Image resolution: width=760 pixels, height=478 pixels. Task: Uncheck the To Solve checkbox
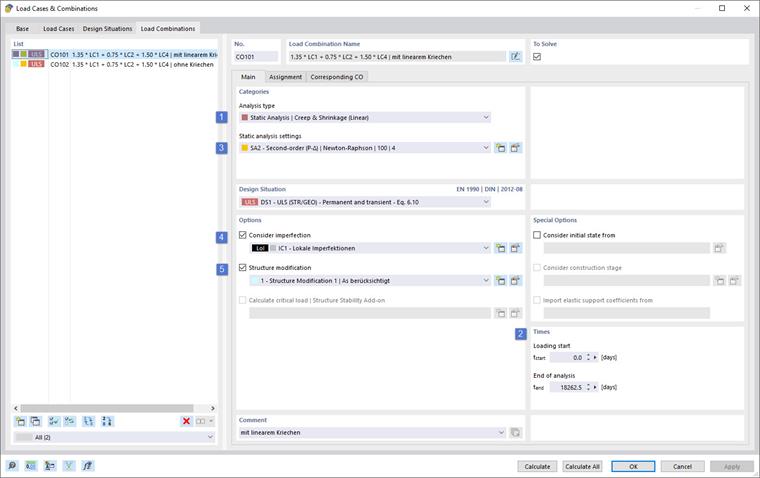(x=537, y=57)
